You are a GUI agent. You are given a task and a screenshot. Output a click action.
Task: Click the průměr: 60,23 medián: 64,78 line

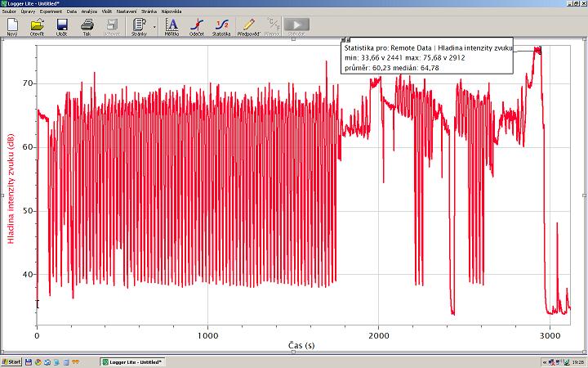[391, 68]
